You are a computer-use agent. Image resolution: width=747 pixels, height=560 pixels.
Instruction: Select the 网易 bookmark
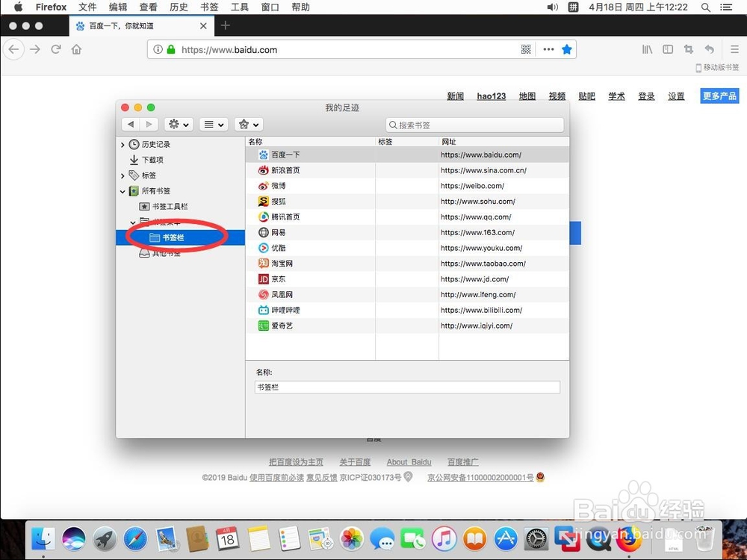point(407,232)
